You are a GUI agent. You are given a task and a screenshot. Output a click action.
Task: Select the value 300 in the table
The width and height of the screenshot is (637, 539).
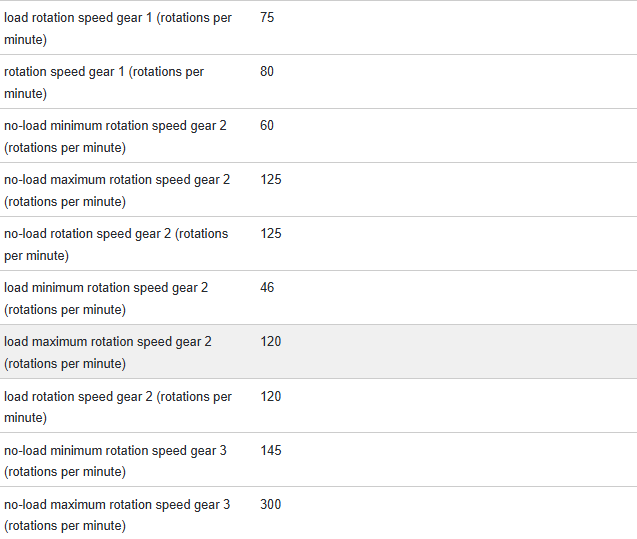[271, 505]
